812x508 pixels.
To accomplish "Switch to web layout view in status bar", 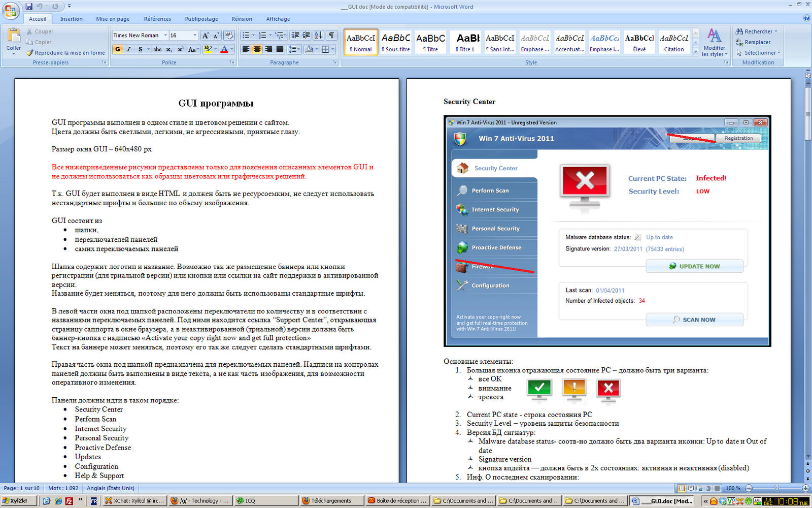I will tap(700, 488).
